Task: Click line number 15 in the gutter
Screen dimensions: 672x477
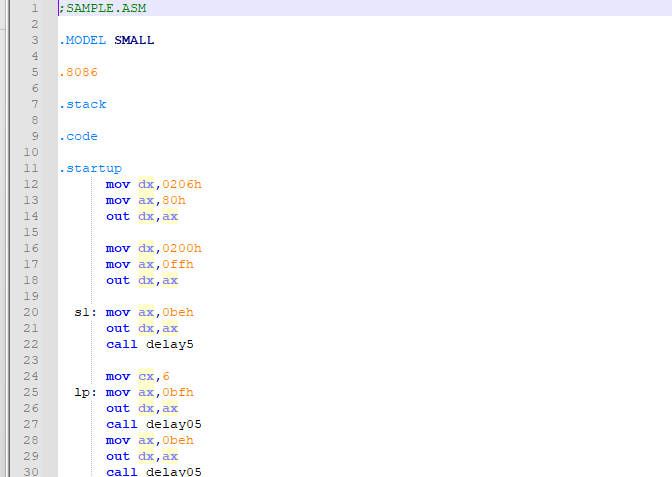Action: click(31, 232)
